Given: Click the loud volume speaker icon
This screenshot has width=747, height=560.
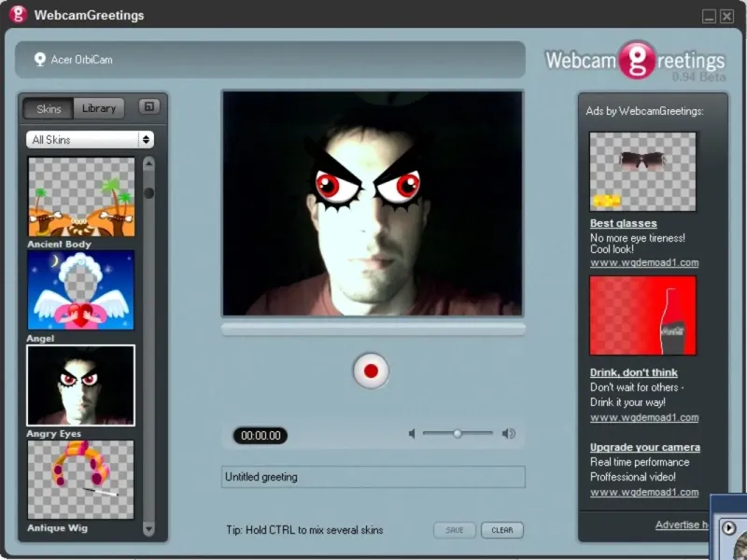Looking at the screenshot, I should 508,433.
